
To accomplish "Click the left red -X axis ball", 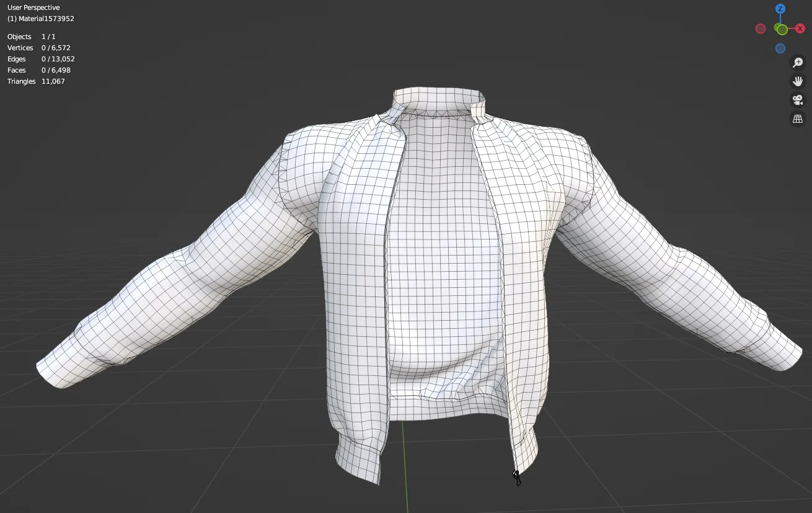I will (761, 29).
